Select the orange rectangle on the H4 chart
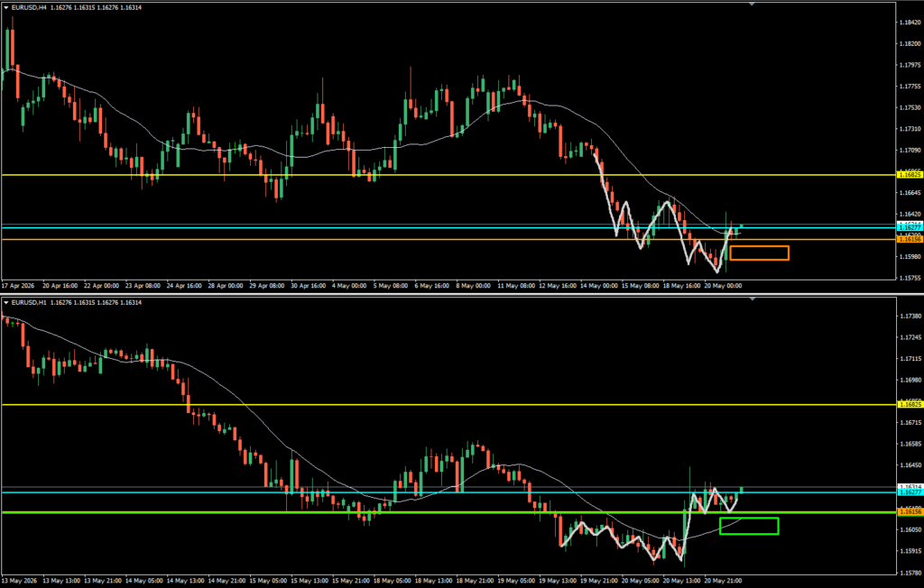This screenshot has width=924, height=588. [x=759, y=253]
